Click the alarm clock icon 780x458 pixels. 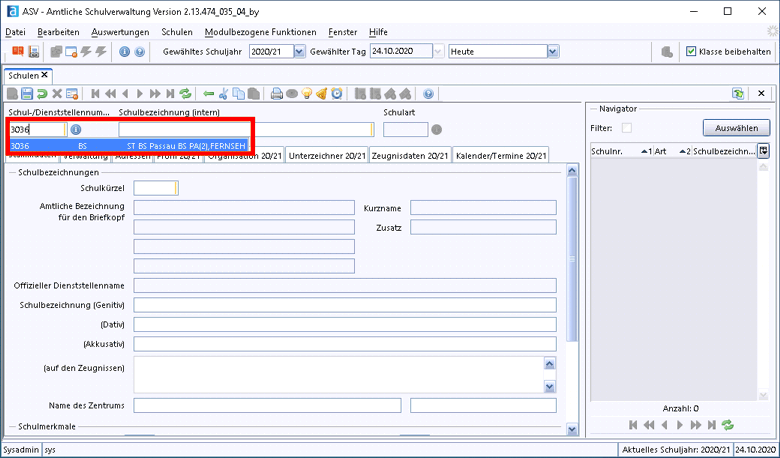[x=337, y=93]
